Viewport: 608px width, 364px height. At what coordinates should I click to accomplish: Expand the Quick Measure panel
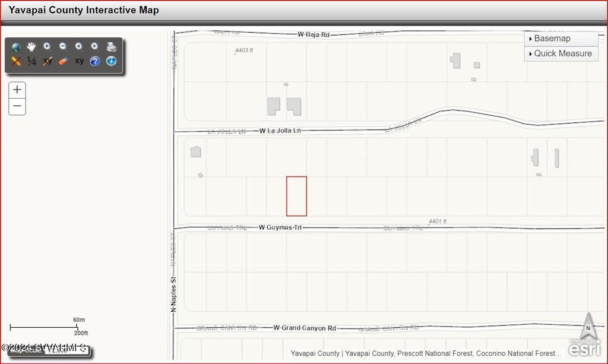tap(560, 53)
